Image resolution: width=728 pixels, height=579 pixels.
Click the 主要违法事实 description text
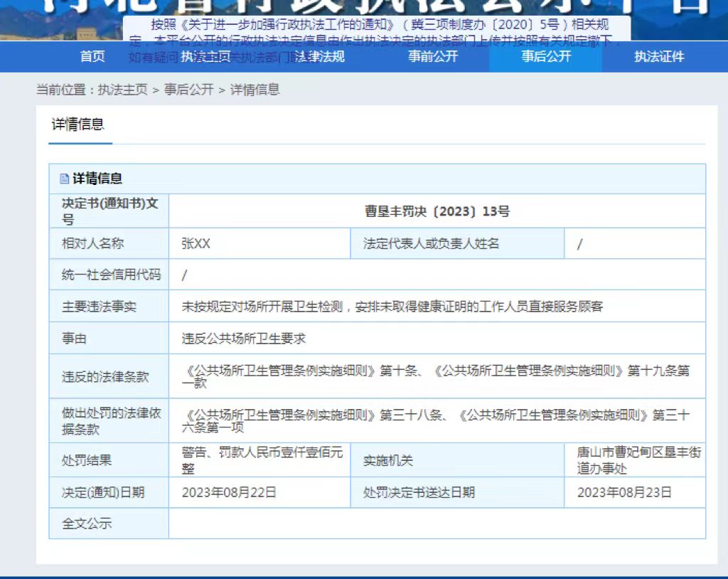pos(392,307)
